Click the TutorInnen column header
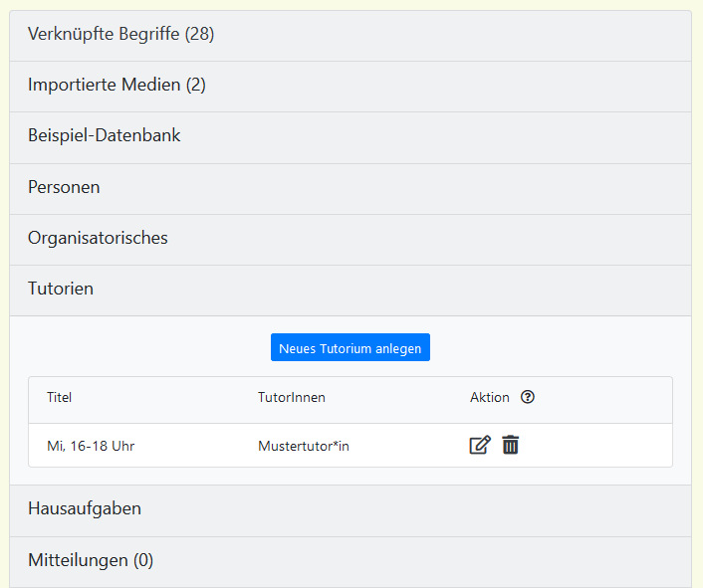Viewport: 703px width, 588px height. point(291,398)
